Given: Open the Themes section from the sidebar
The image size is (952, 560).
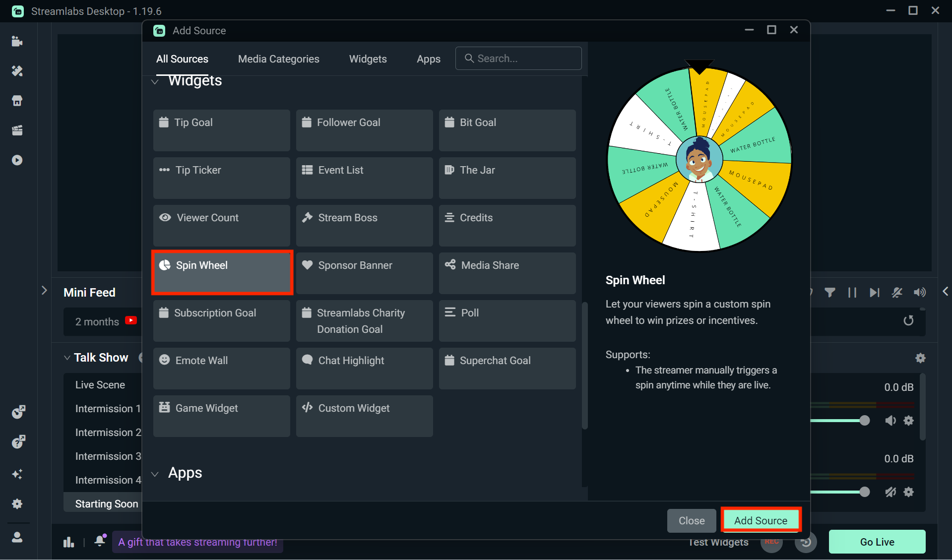Looking at the screenshot, I should [x=17, y=71].
